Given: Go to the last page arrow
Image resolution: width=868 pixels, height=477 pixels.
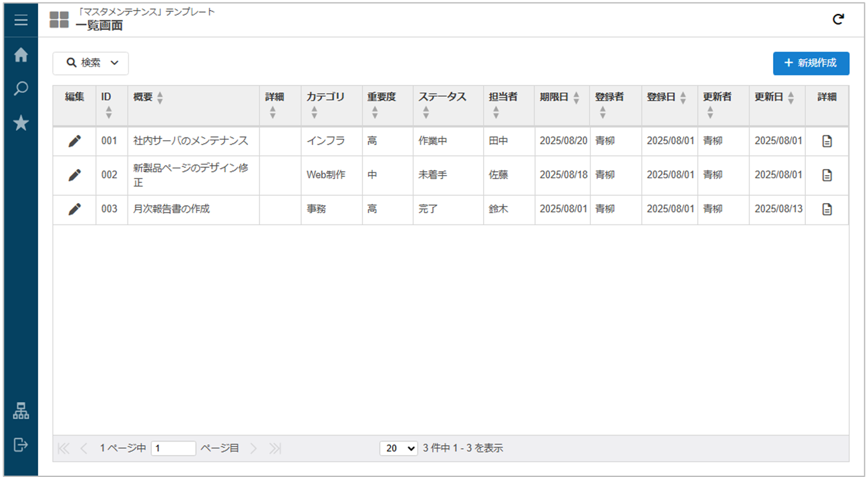Looking at the screenshot, I should [275, 449].
